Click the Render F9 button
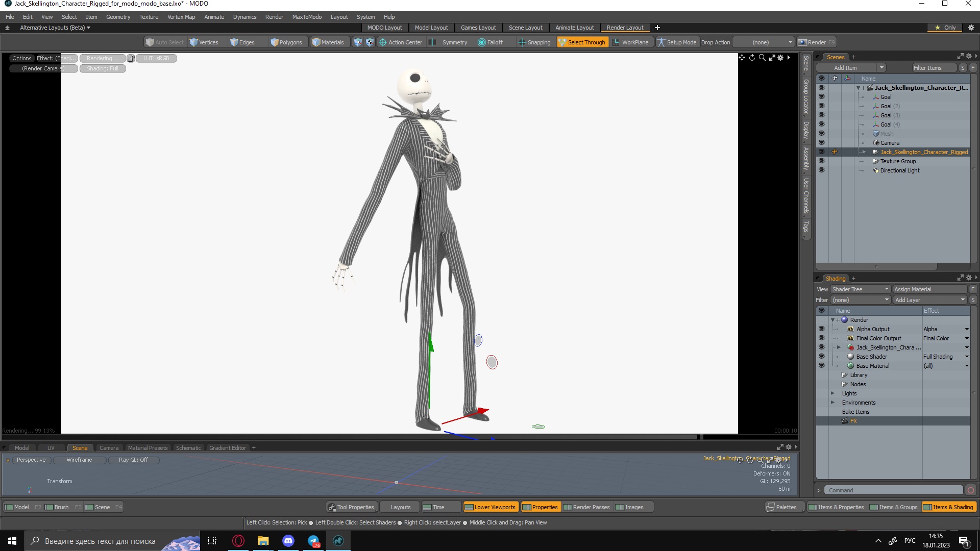 [x=817, y=42]
